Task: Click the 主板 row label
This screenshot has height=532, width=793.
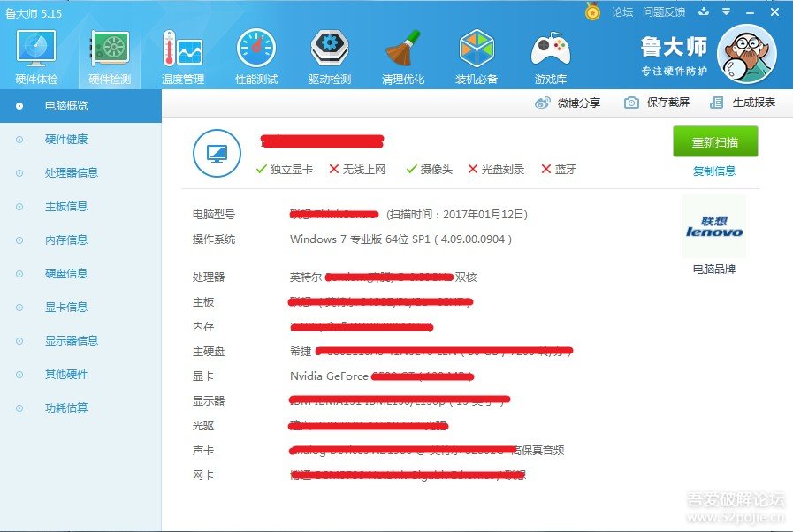Action: coord(203,302)
